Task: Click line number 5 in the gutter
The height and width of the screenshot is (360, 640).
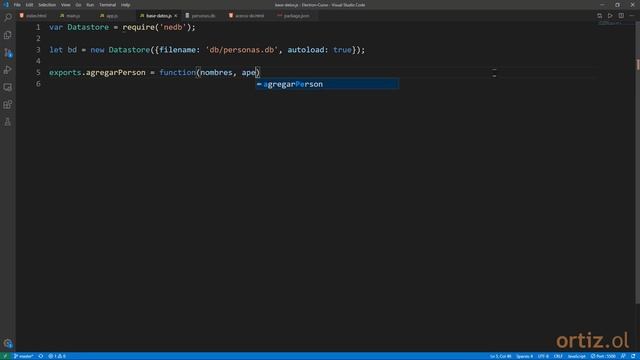Action: click(38, 73)
